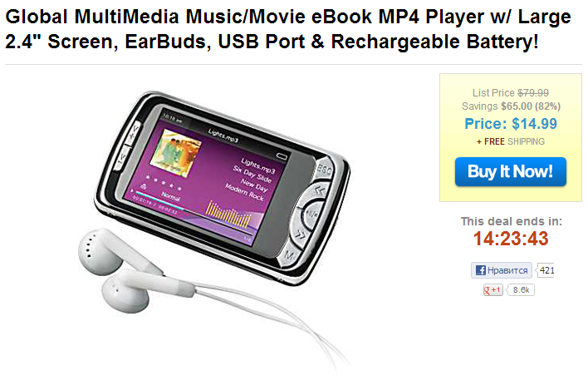Click the $14.99 price text
The width and height of the screenshot is (588, 385).
(x=534, y=124)
